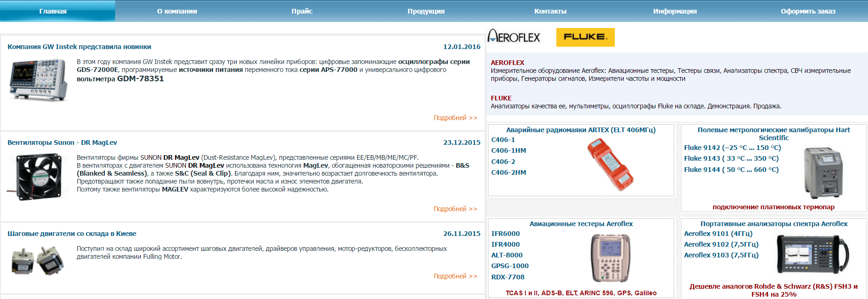Open Аварийные радиомаяки ARTEX heading

click(x=581, y=130)
